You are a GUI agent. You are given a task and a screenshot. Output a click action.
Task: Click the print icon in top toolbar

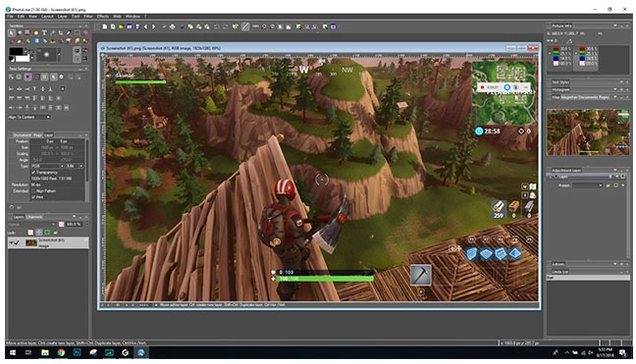(x=173, y=26)
